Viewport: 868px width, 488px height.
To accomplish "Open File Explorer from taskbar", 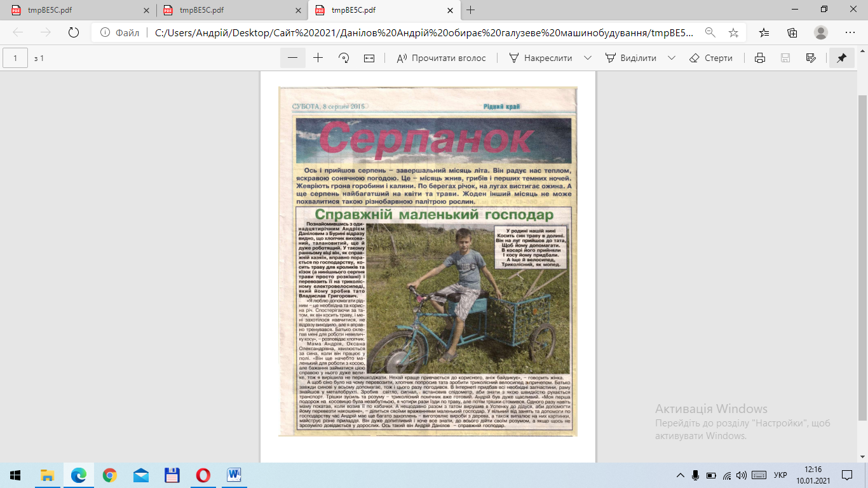I will click(47, 475).
